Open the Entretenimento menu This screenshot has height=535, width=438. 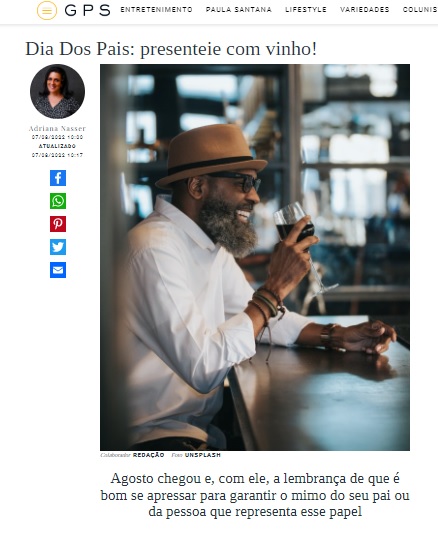pyautogui.click(x=157, y=10)
